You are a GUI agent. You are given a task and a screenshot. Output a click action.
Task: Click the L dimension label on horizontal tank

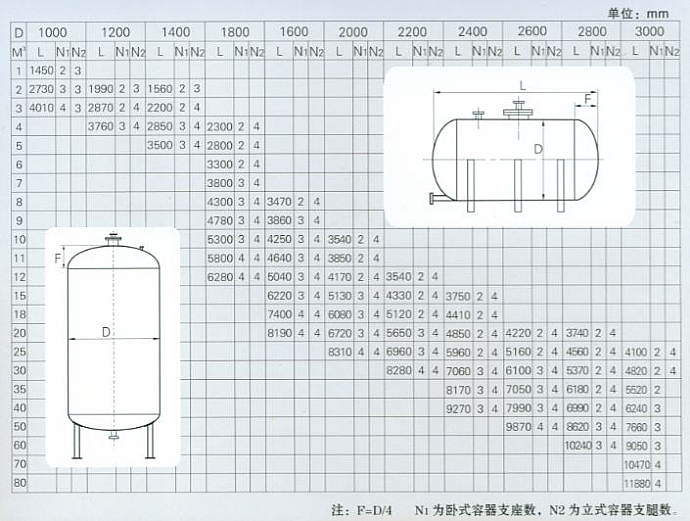pyautogui.click(x=523, y=85)
